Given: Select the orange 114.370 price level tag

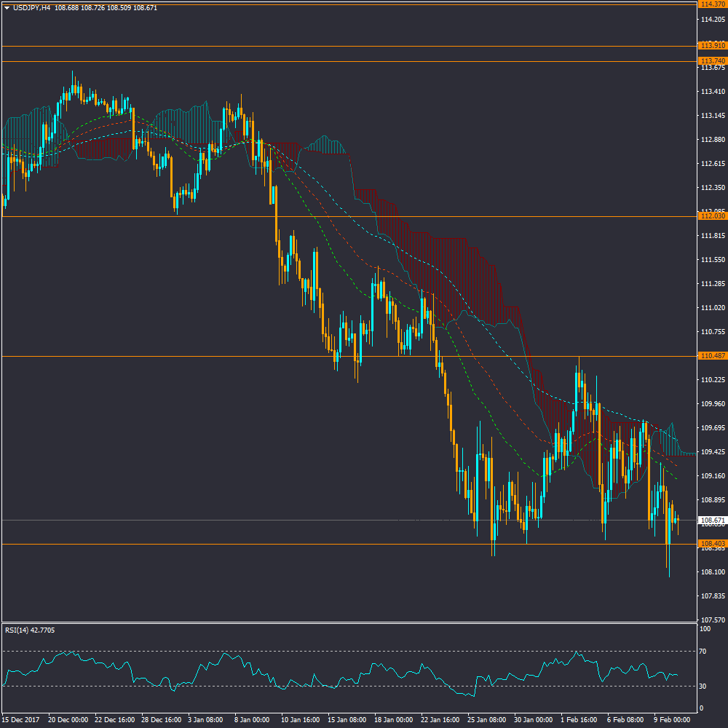Looking at the screenshot, I should coord(712,4).
